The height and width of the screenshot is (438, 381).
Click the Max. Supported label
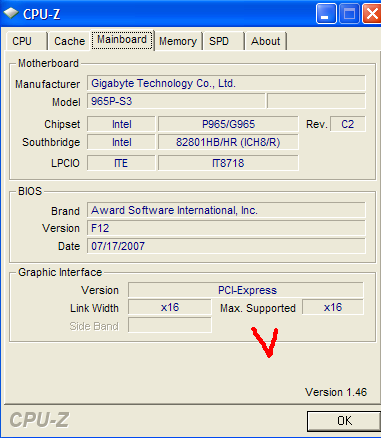(x=258, y=308)
